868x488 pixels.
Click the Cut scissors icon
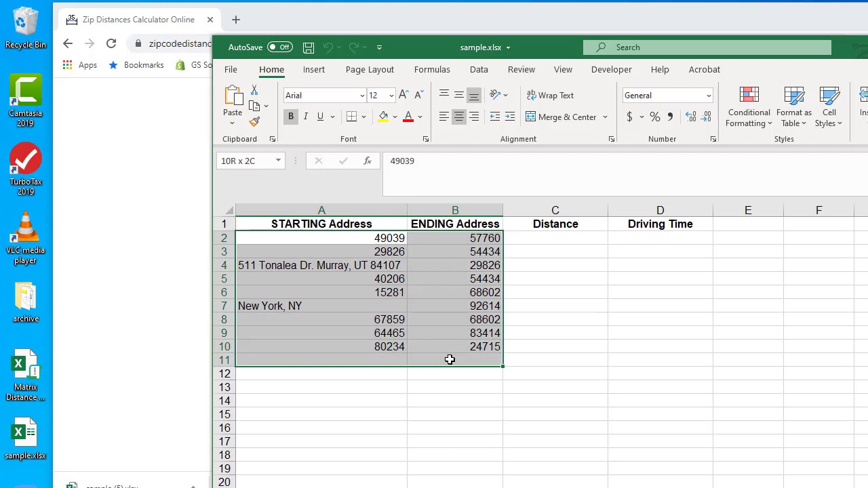click(x=254, y=90)
